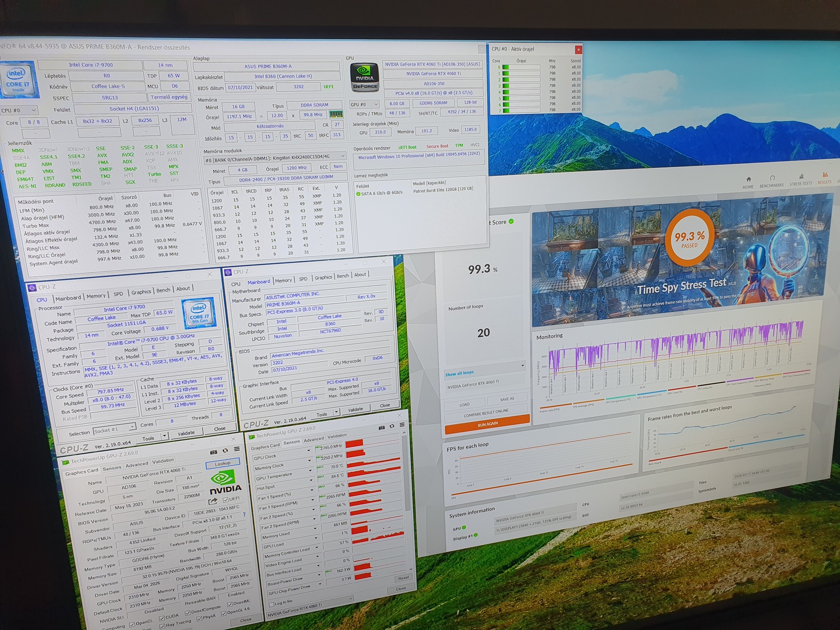Click the Show all loops link
Screen dimensions: 840x630
click(459, 373)
